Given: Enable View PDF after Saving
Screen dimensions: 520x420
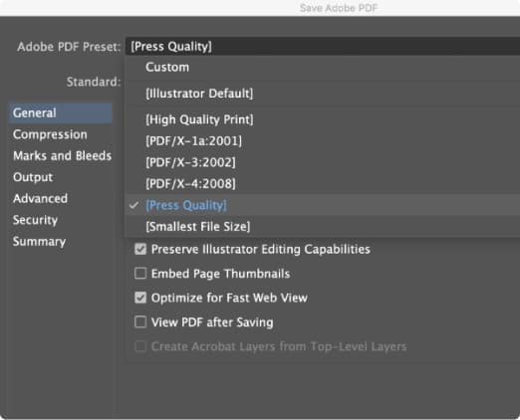Looking at the screenshot, I should pyautogui.click(x=140, y=321).
